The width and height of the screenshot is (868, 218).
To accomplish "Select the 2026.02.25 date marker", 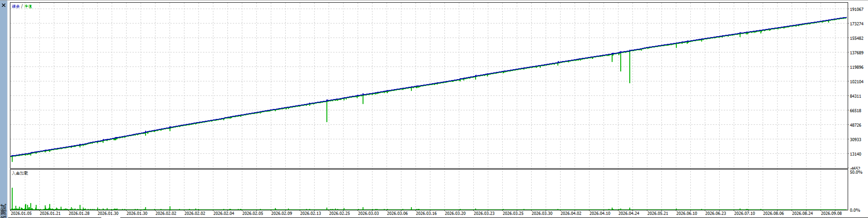I will [x=340, y=213].
